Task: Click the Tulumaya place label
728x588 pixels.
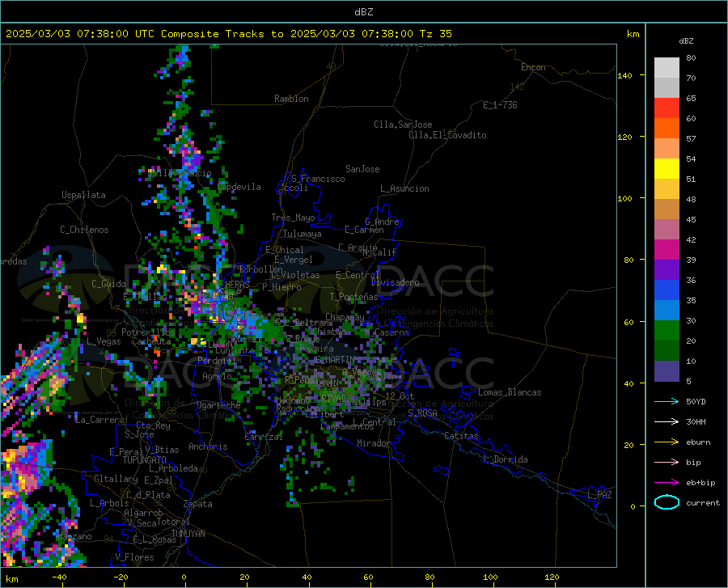Action: tap(303, 234)
